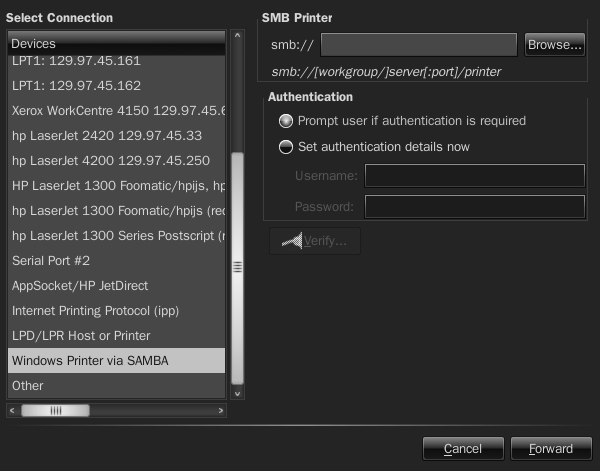Select hp LaserJet 1300 Foomatic/hpijs (rec entry

click(x=116, y=210)
